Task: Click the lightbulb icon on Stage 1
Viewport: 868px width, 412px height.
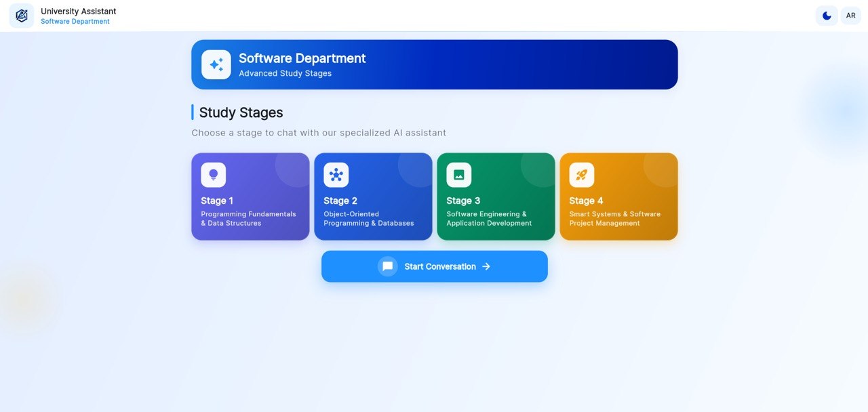Action: coord(214,175)
